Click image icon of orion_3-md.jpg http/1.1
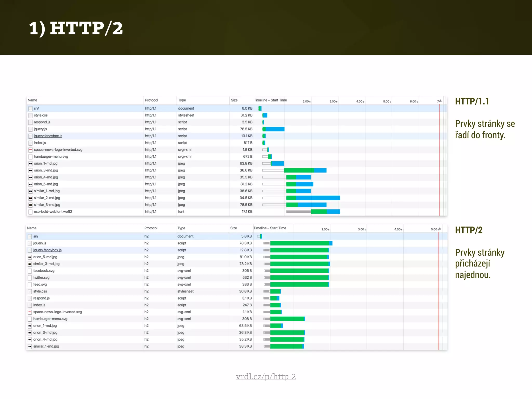Image resolution: width=532 pixels, height=399 pixels. tap(30, 170)
